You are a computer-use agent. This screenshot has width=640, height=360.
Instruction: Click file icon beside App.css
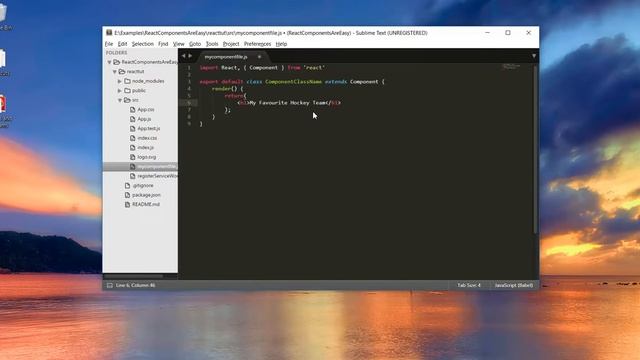click(133, 109)
